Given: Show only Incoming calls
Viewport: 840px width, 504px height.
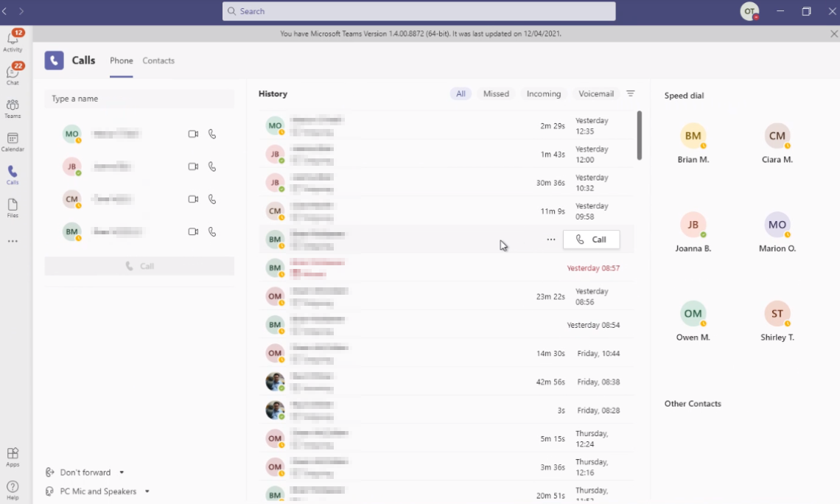Looking at the screenshot, I should click(x=543, y=94).
